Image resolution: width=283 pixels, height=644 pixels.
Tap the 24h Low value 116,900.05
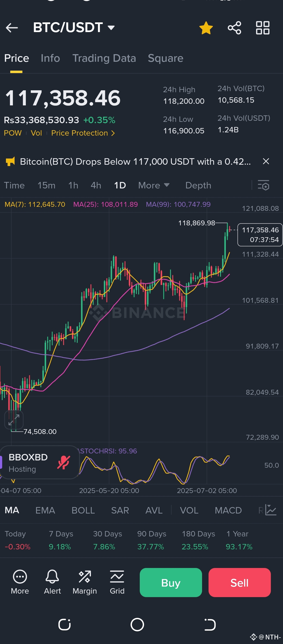pos(184,131)
